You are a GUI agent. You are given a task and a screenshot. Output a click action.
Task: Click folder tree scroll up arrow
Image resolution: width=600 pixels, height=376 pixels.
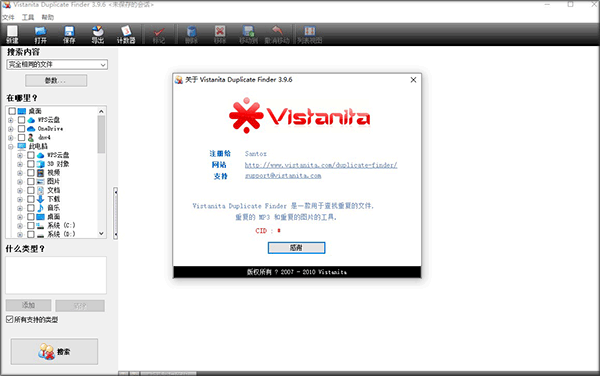(x=101, y=111)
